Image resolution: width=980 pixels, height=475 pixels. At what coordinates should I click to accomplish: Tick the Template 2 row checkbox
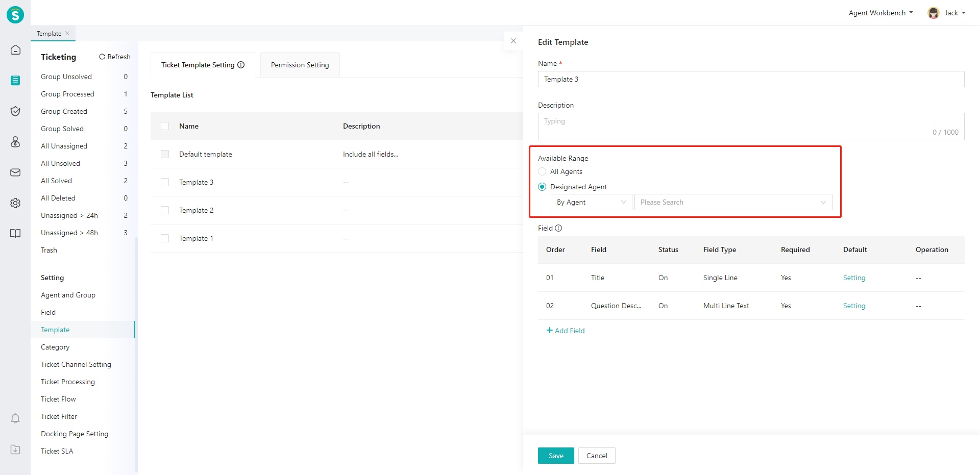click(x=165, y=210)
